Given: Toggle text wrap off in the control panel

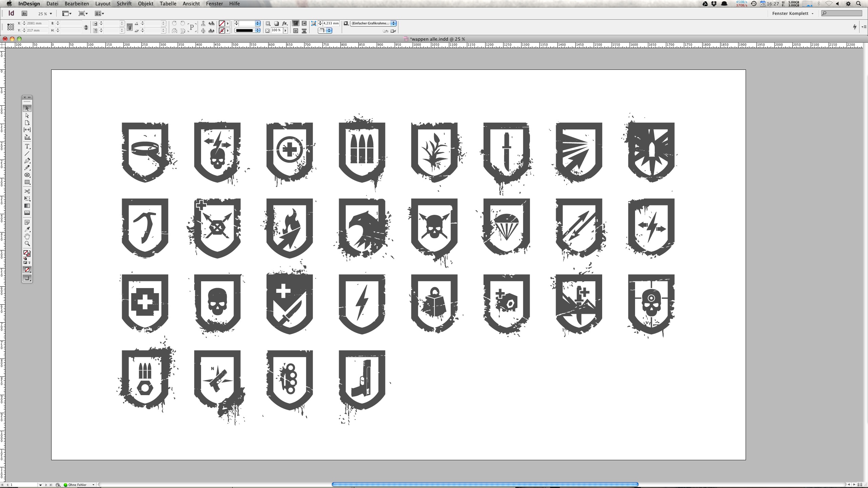Looking at the screenshot, I should pyautogui.click(x=296, y=24).
